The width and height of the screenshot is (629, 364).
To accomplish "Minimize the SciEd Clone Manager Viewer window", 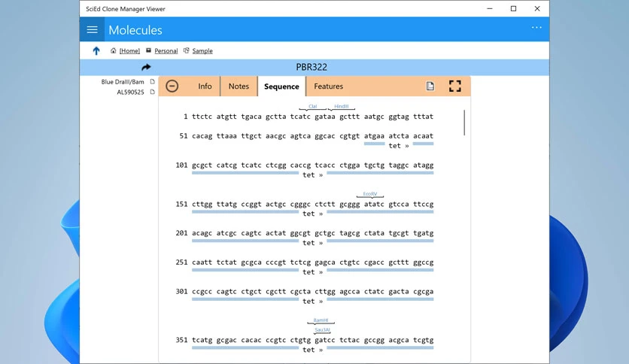I will 489,8.
